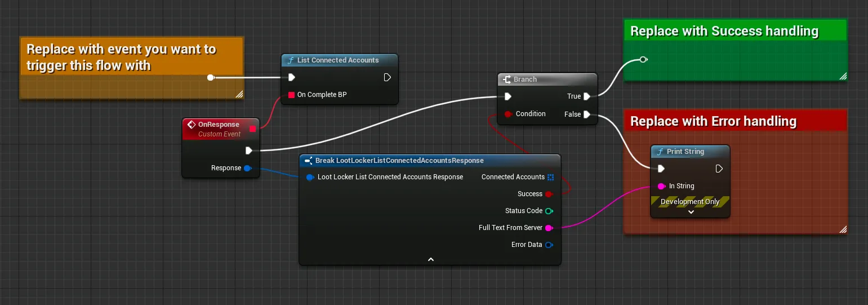This screenshot has width=868, height=305.
Task: Click the Response blue output pin
Action: pyautogui.click(x=248, y=168)
